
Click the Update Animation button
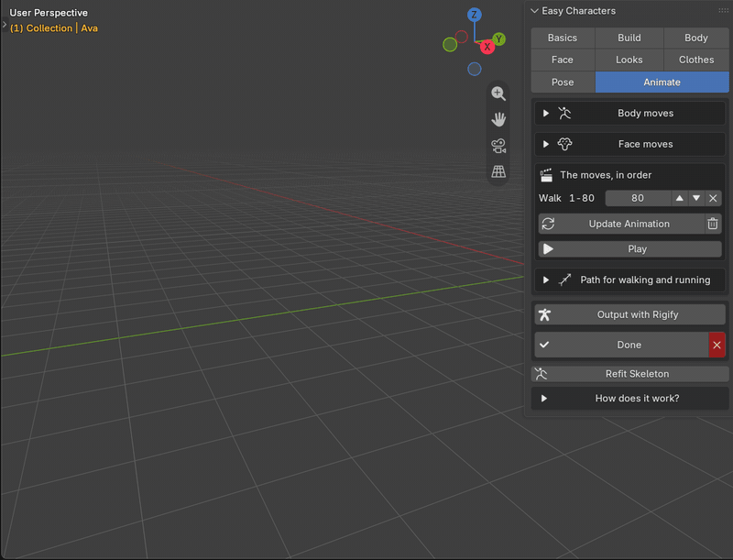[621, 224]
